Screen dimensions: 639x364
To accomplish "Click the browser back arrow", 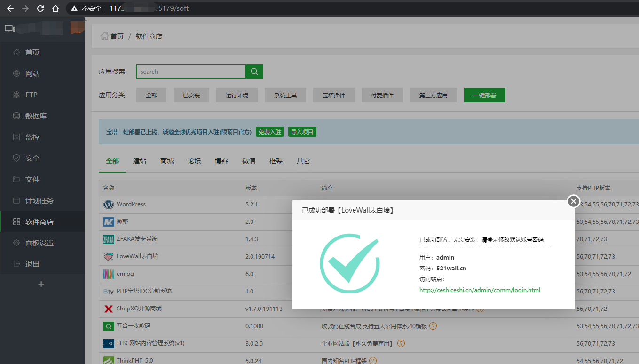I will click(10, 8).
